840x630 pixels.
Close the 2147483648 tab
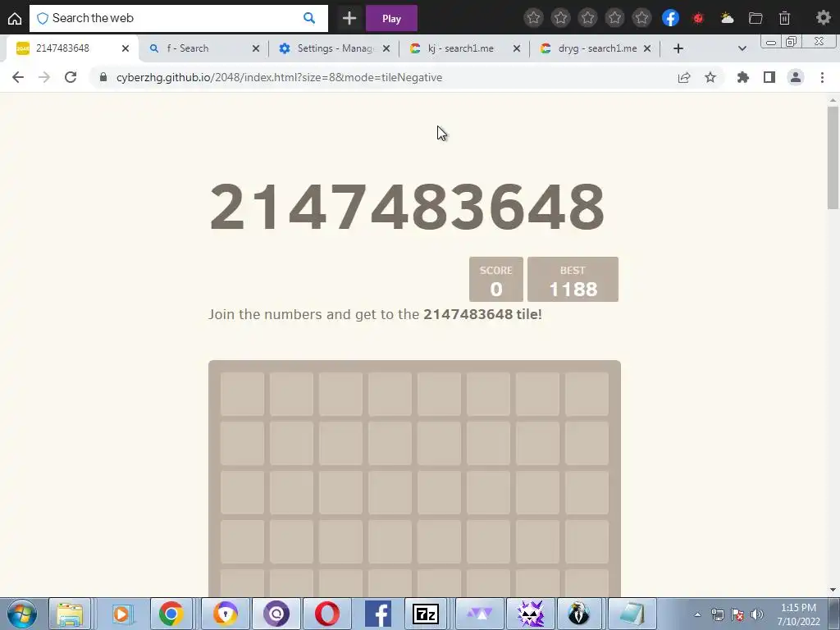click(x=126, y=48)
